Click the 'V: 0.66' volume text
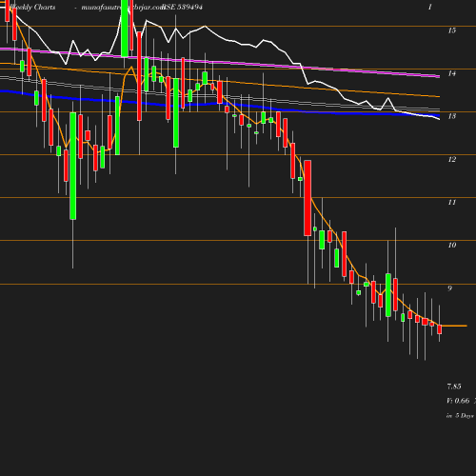The image size is (476, 476). click(x=458, y=401)
